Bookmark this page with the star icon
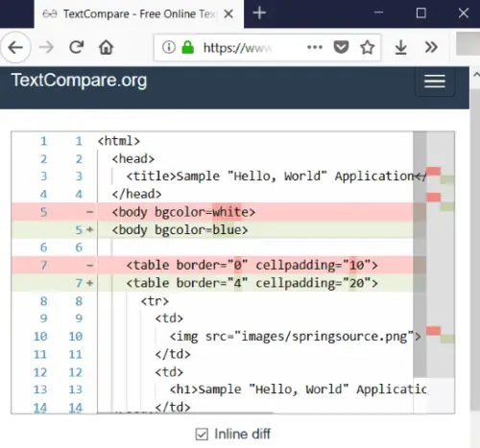480x448 pixels. point(368,47)
